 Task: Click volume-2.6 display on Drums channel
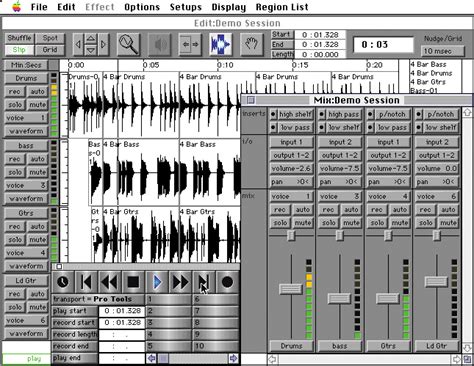click(x=291, y=168)
